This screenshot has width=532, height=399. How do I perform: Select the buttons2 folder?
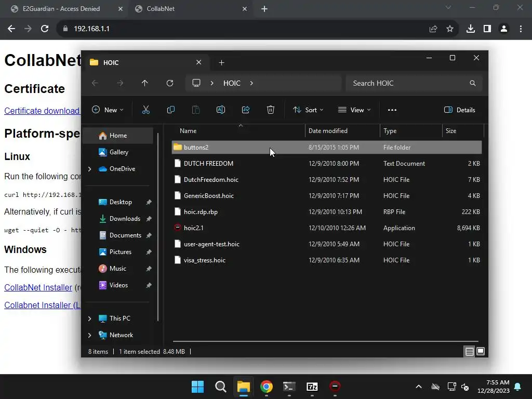point(327,147)
